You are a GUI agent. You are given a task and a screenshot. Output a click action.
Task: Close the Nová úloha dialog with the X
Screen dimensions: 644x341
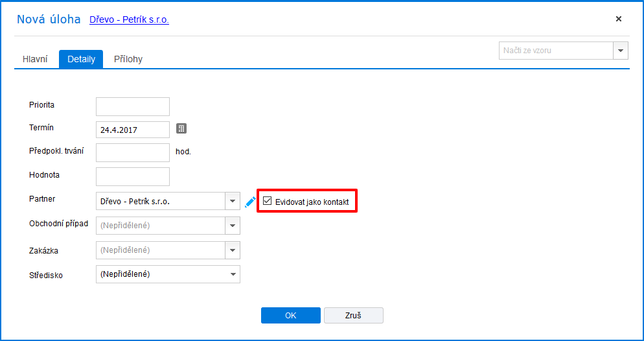click(x=619, y=19)
